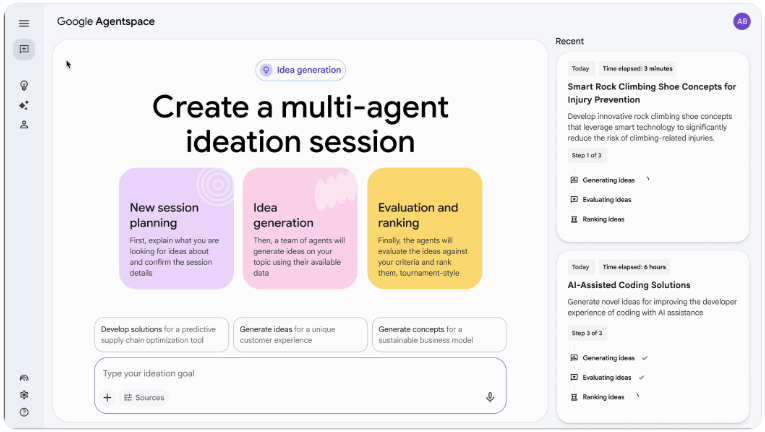Open the hamburger navigation menu
The image size is (765, 432).
point(24,22)
